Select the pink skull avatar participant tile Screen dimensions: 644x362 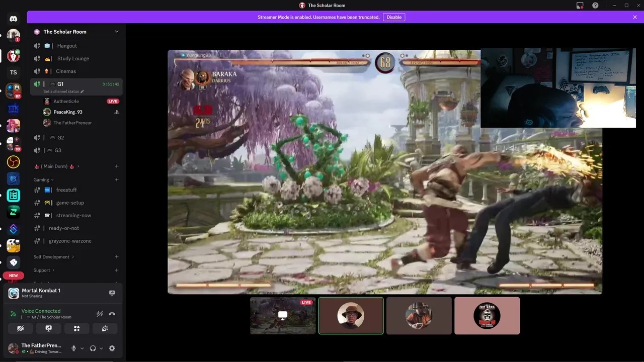(487, 316)
